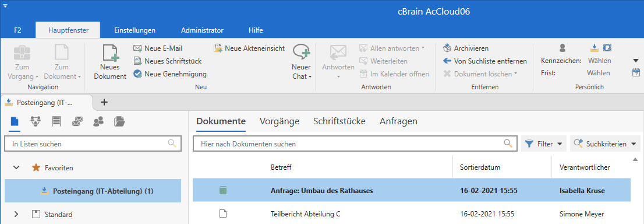This screenshot has width=644, height=224.
Task: Open the Antworten split button
Action: click(338, 62)
